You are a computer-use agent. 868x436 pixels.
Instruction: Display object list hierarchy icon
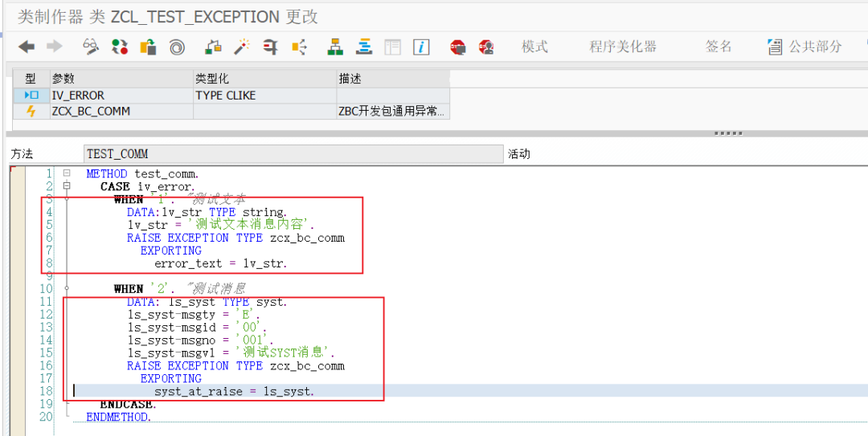pos(334,47)
